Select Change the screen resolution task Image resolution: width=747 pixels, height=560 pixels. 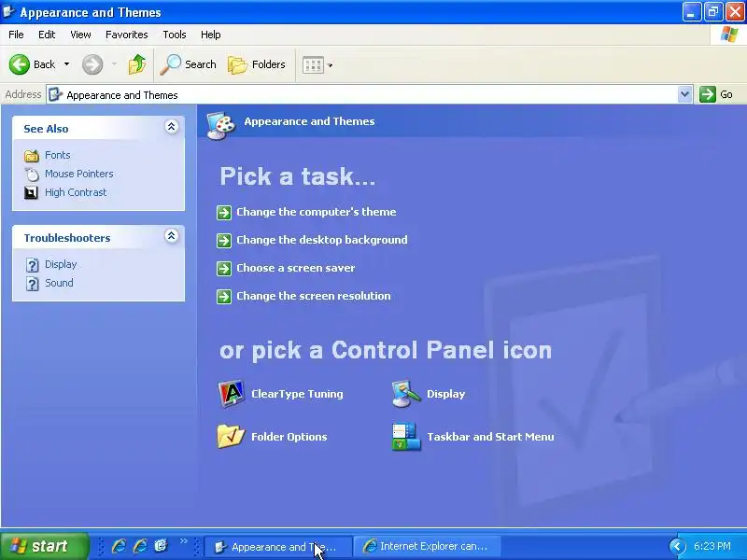314,296
